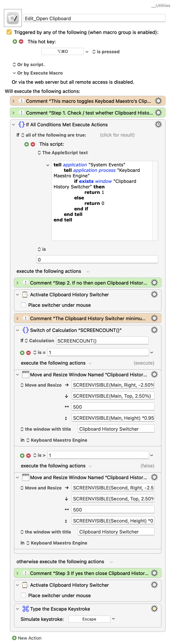Toggle the macro triggers enabled checkbox

point(9,32)
